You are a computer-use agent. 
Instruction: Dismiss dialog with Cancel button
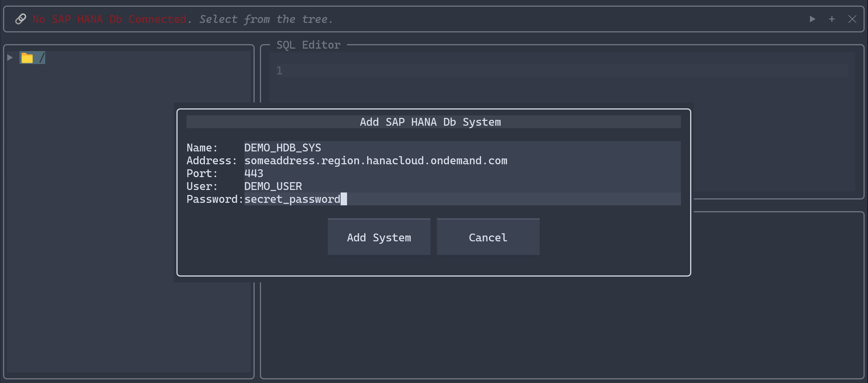click(488, 237)
